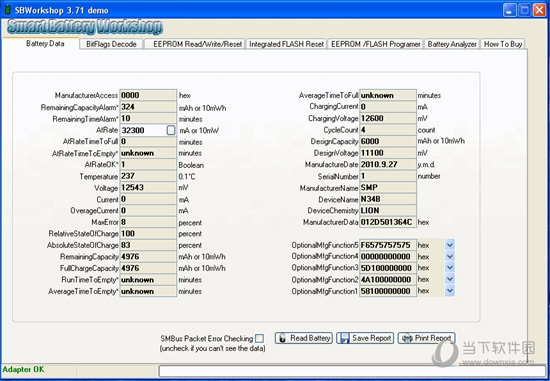Click the AtRateOK value 1
This screenshot has height=381, width=550.
[148, 165]
